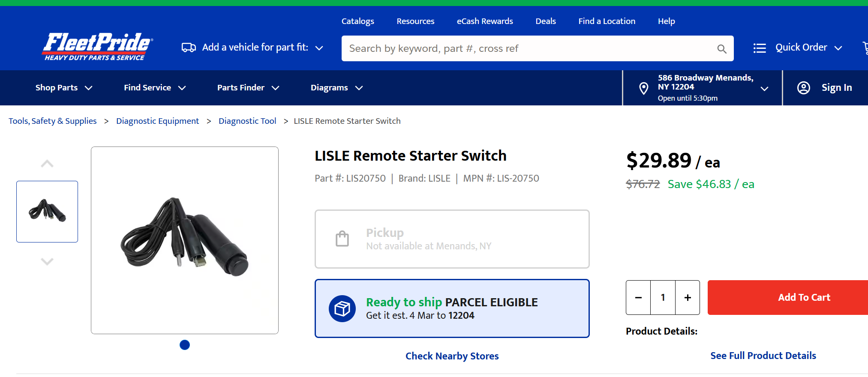Select the Pickup fulfillment option

tap(452, 239)
